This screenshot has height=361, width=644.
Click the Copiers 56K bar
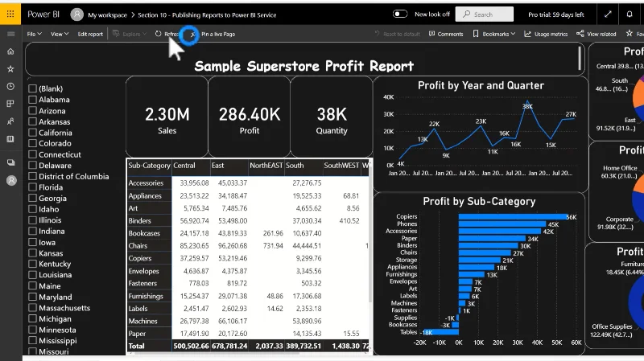coord(513,216)
